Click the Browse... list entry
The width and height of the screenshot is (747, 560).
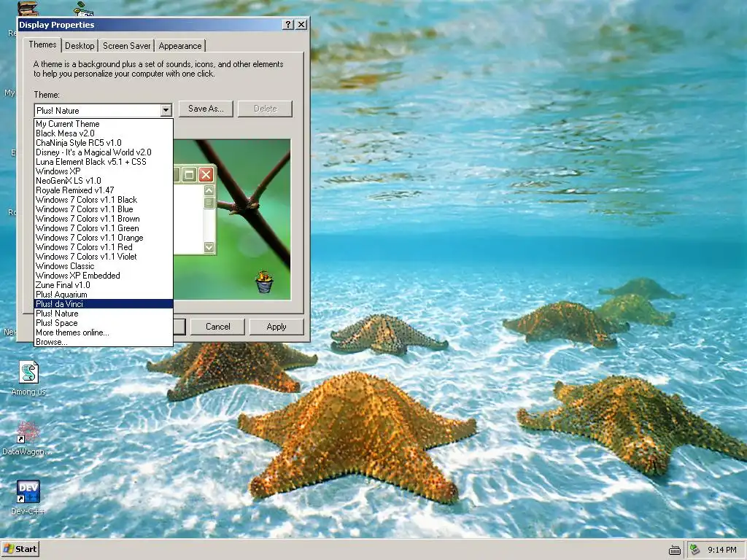point(104,342)
